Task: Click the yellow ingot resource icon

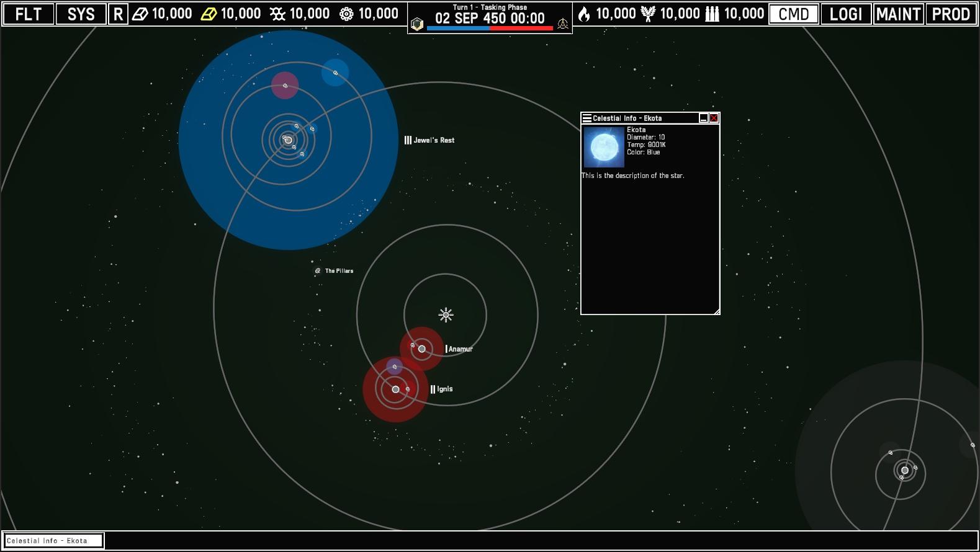Action: pyautogui.click(x=209, y=14)
